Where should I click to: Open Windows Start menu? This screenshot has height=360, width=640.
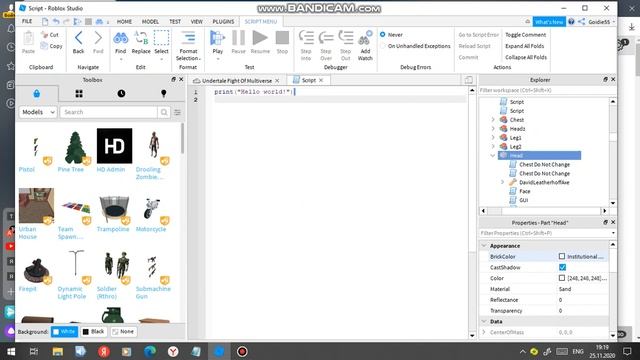[11, 351]
